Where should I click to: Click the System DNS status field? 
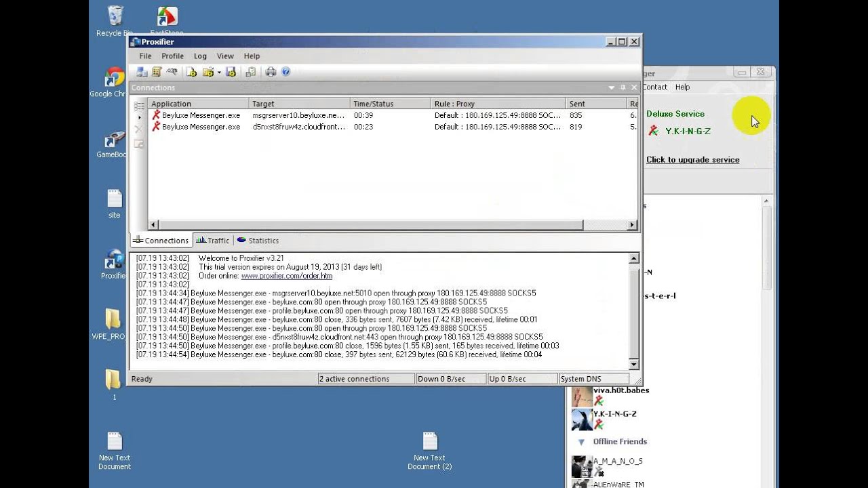593,379
